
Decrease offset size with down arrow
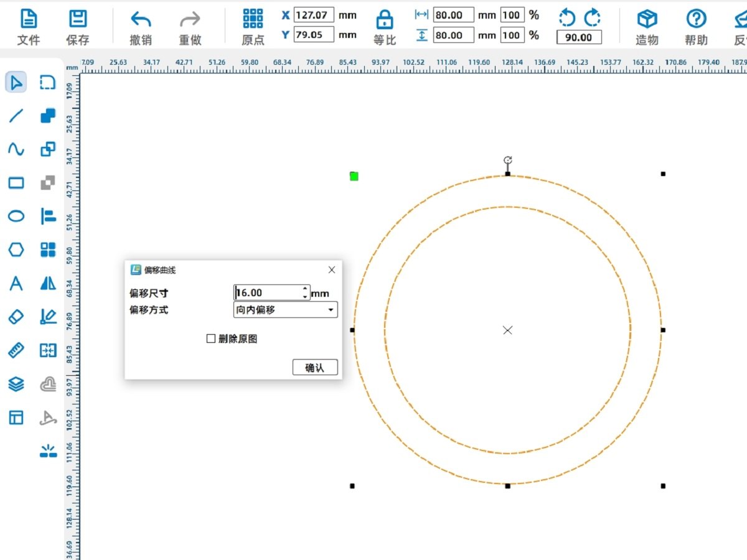[x=305, y=297]
